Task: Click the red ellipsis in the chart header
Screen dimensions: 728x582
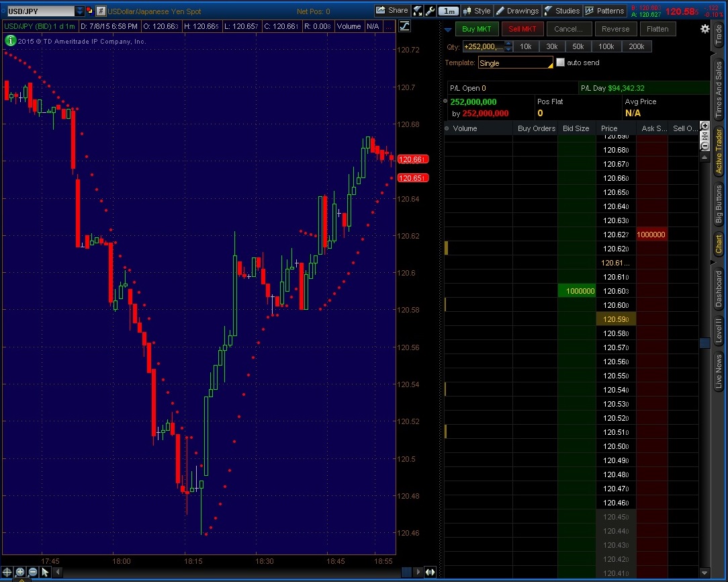Action: (389, 26)
